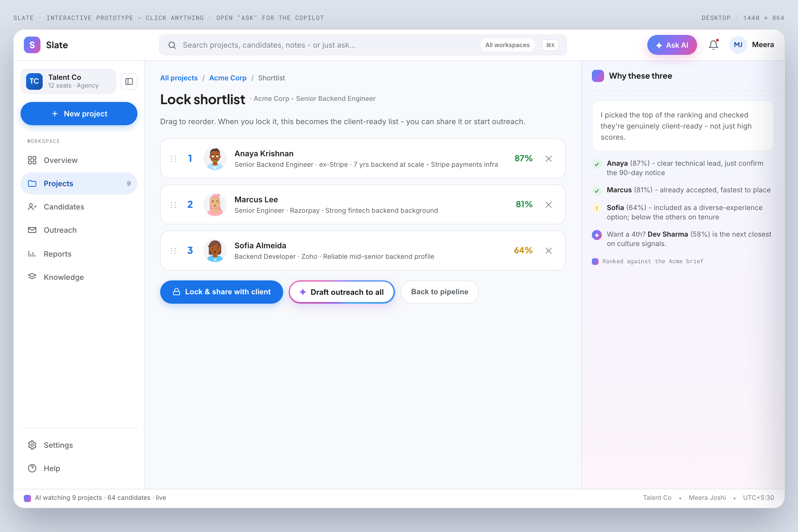Screen dimensions: 798x532
Task: Grab the drag handle for Marcus Lee
Action: [x=173, y=204]
